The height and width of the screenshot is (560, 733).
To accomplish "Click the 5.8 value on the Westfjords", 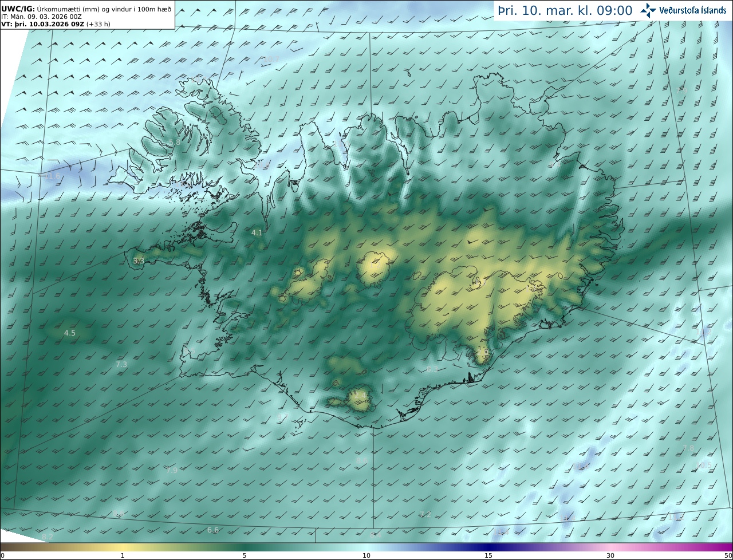I will (175, 142).
